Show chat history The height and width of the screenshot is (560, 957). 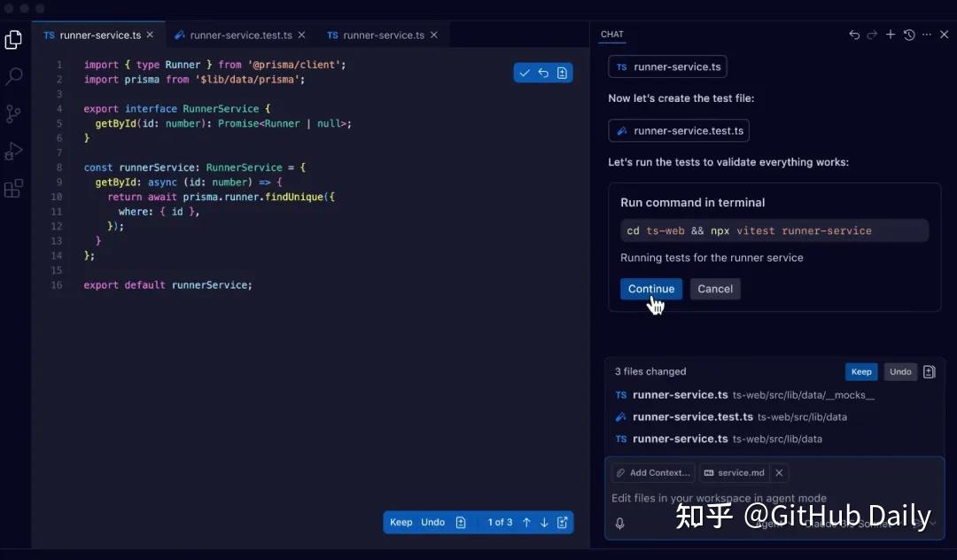click(x=909, y=35)
